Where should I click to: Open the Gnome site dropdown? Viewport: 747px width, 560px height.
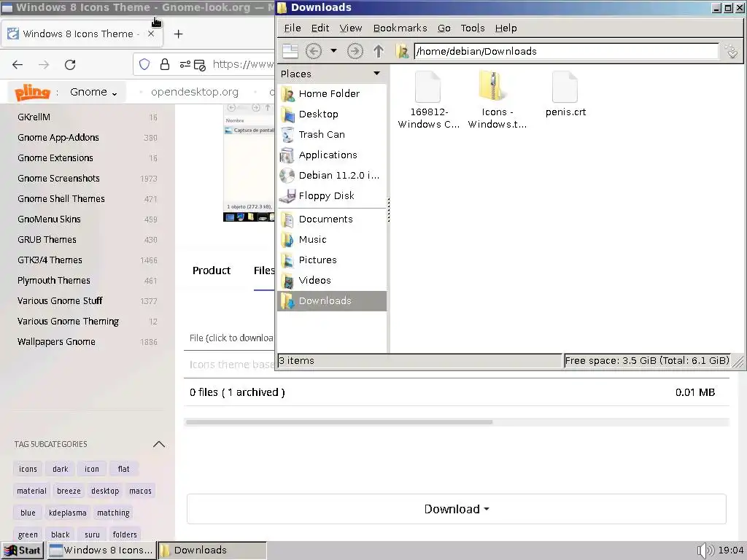click(x=93, y=92)
